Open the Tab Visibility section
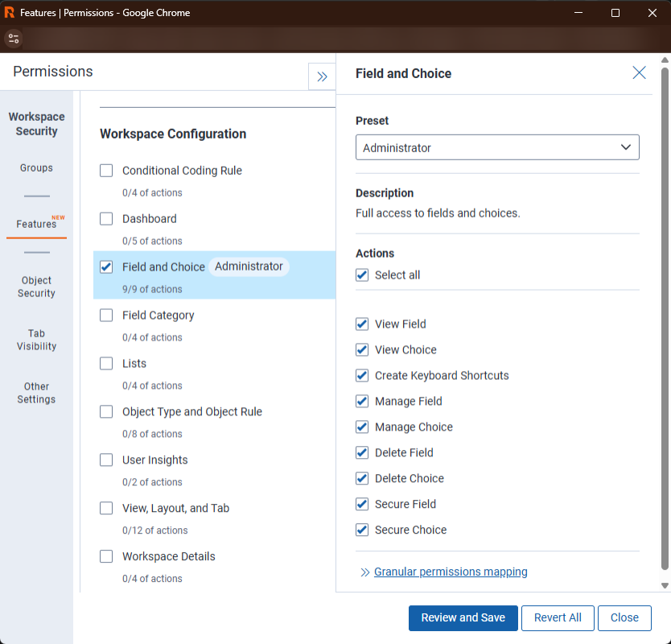Viewport: 671px width, 644px height. click(x=36, y=340)
